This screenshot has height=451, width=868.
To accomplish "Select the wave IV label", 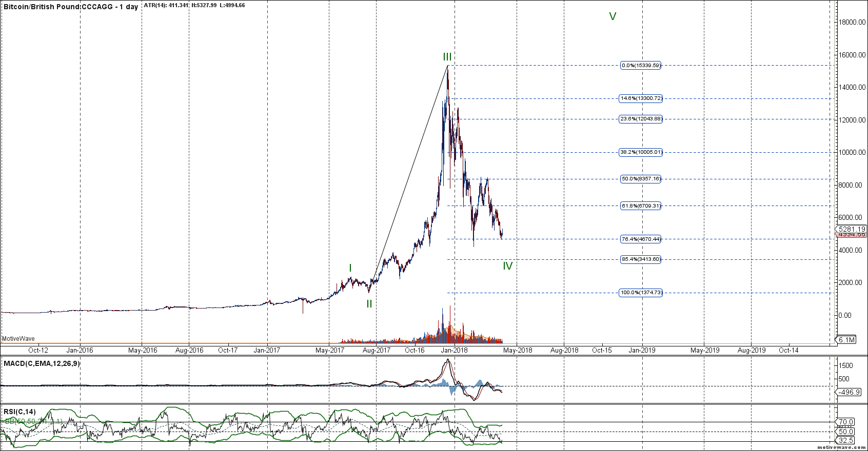I will tap(507, 266).
